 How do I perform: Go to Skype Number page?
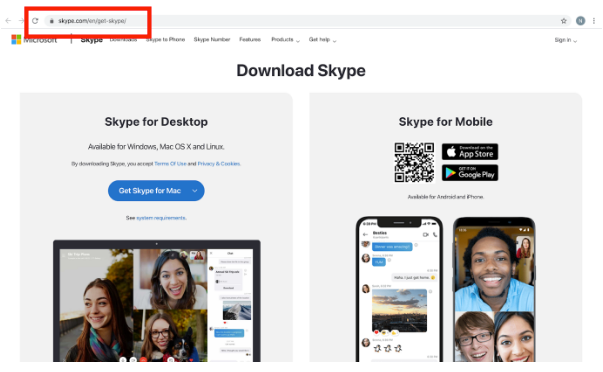click(x=212, y=40)
